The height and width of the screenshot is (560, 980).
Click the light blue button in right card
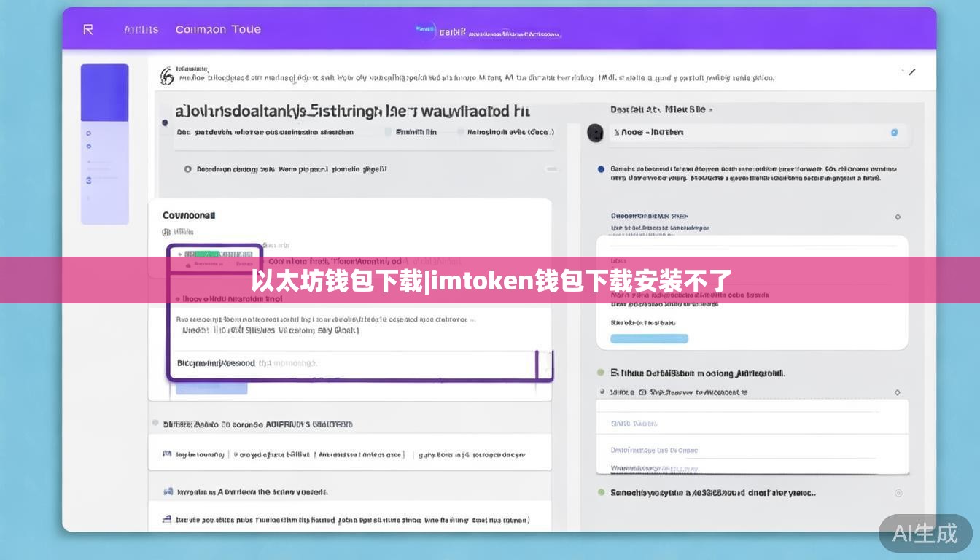649,338
